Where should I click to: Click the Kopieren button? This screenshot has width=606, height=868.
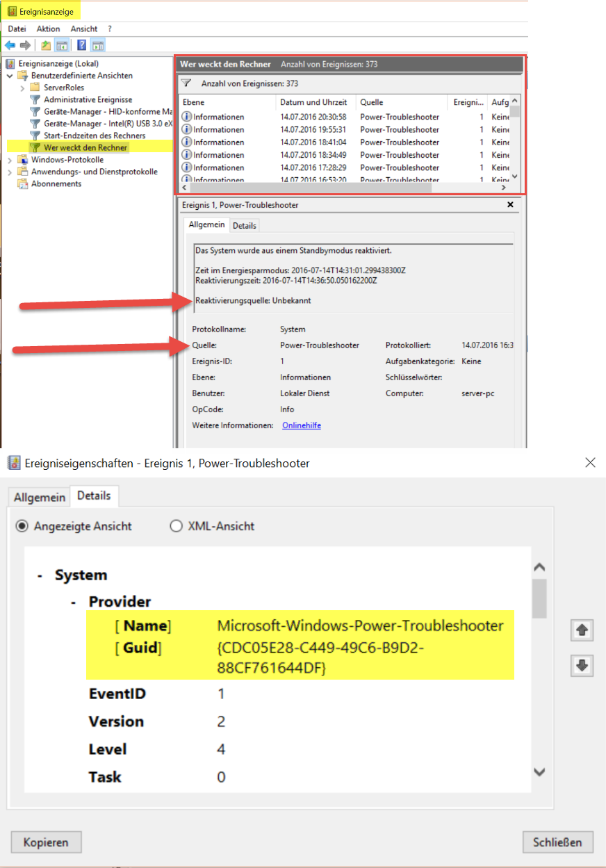[x=46, y=842]
